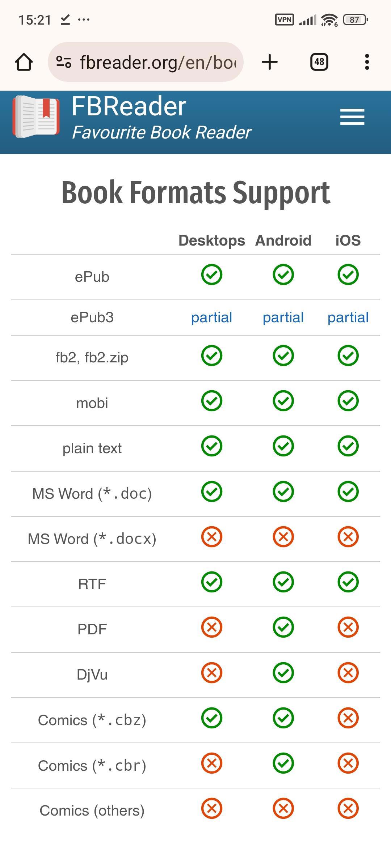This screenshot has width=391, height=868.
Task: Open the tab switcher showing 48 tabs
Action: point(319,62)
